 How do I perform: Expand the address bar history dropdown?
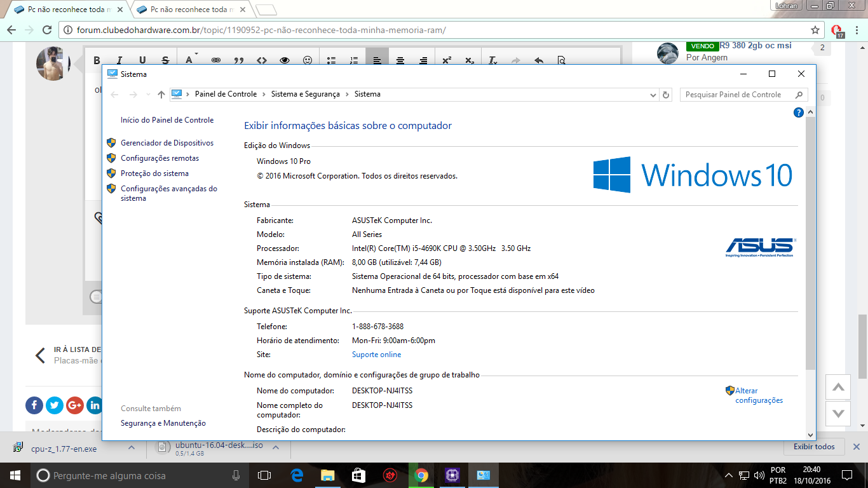[x=653, y=95]
